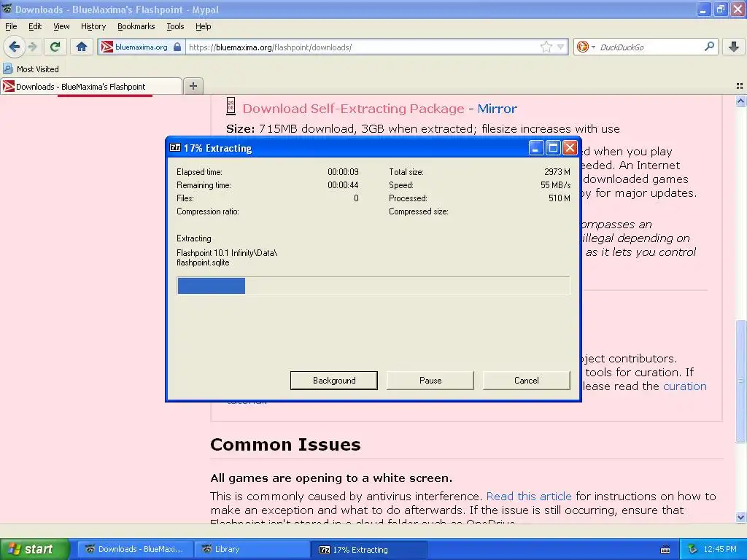Click the 7z icon in dialog title bar
The image size is (747, 560).
coord(175,147)
